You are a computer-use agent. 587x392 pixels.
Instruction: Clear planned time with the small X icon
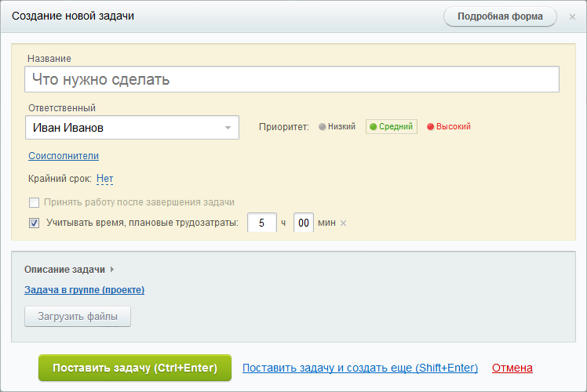(x=343, y=223)
